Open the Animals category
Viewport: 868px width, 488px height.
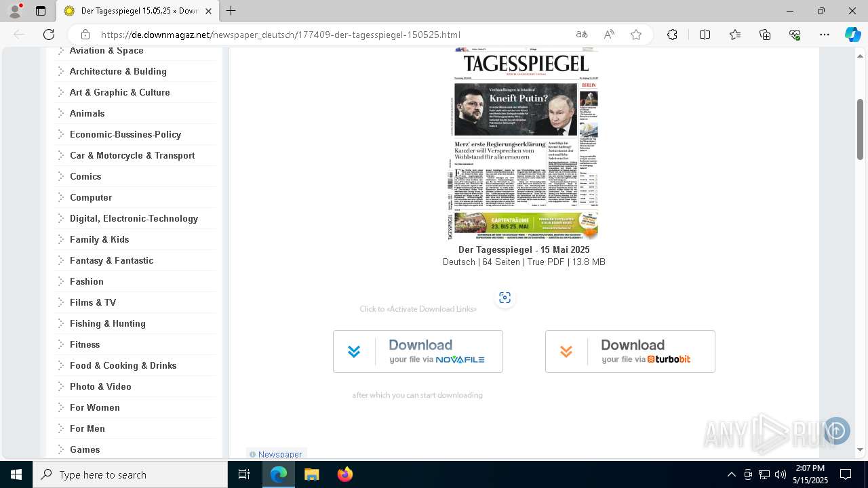[87, 113]
